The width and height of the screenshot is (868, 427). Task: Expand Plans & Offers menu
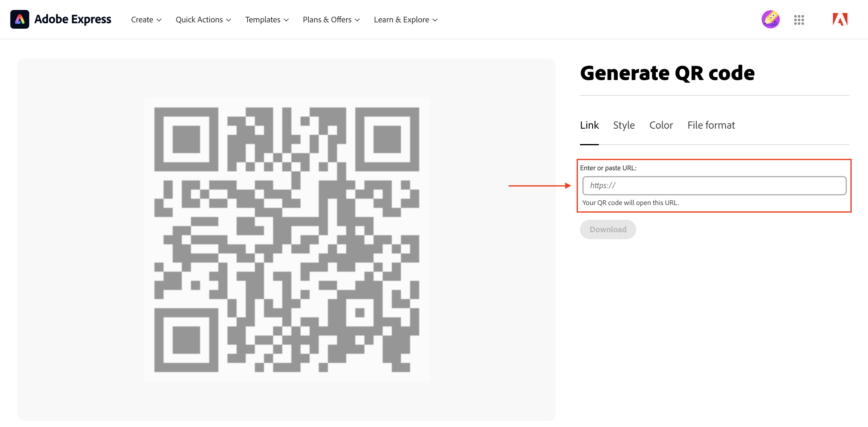331,20
